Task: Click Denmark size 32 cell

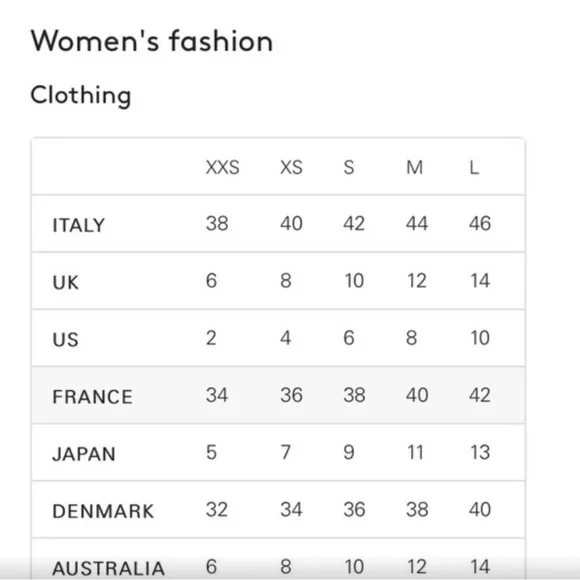Action: tap(217, 509)
